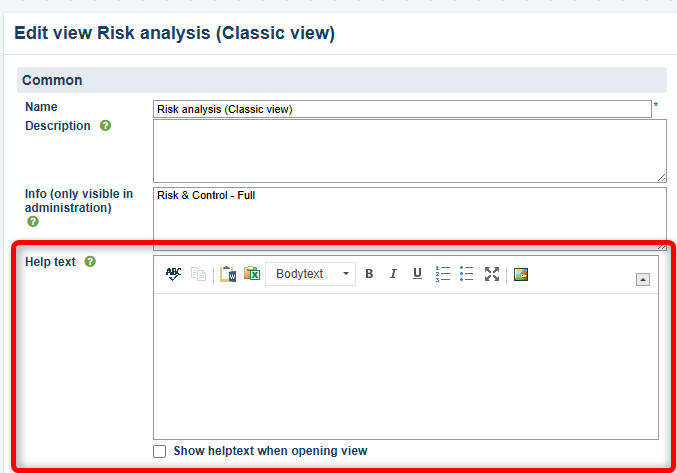The width and height of the screenshot is (677, 473).
Task: Click the Info field help question mark icon
Action: point(33,222)
